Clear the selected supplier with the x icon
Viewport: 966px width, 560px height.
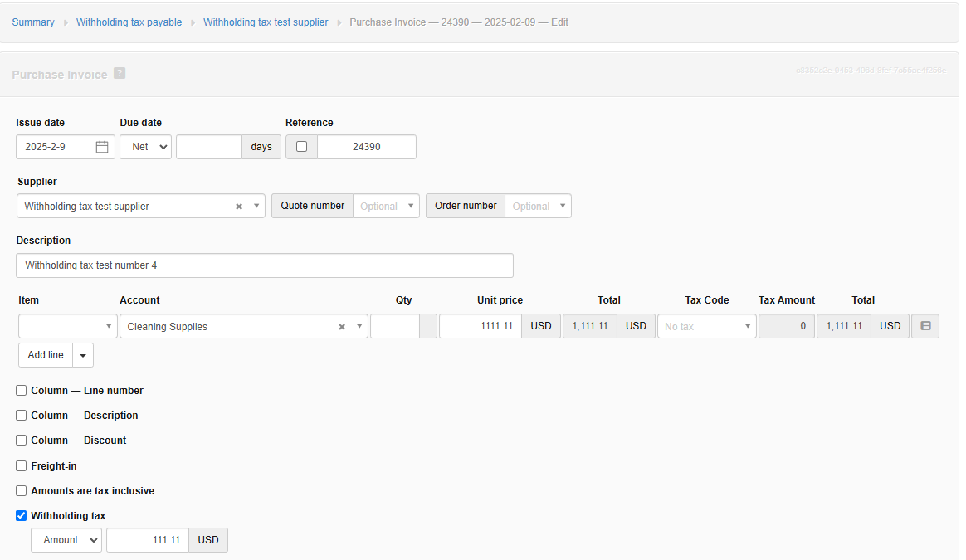coord(239,207)
